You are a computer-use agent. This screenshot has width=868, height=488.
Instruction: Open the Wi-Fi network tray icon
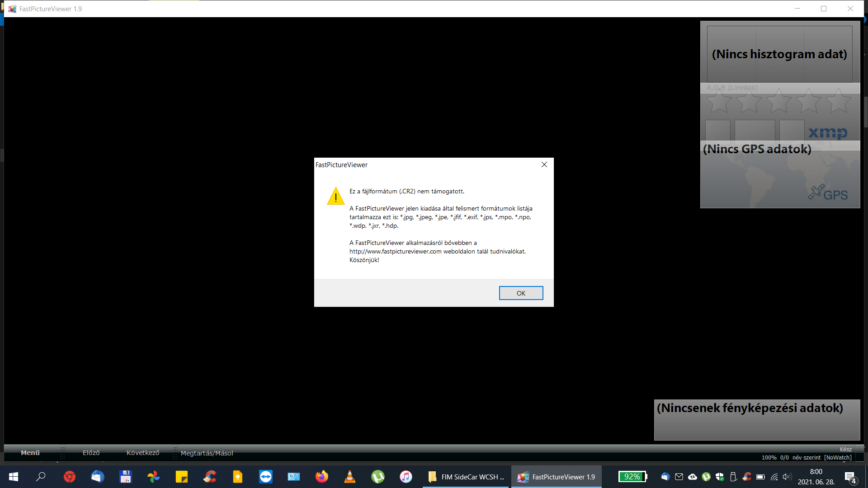774,477
